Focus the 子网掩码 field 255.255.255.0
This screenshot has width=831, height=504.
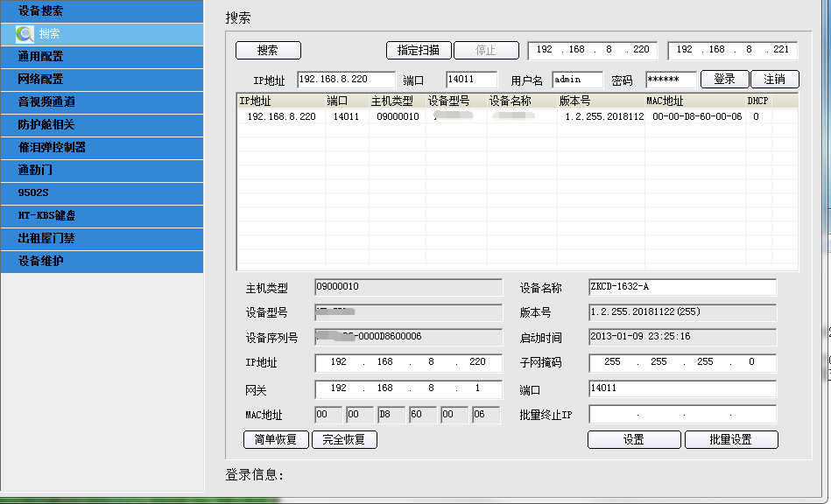[683, 363]
